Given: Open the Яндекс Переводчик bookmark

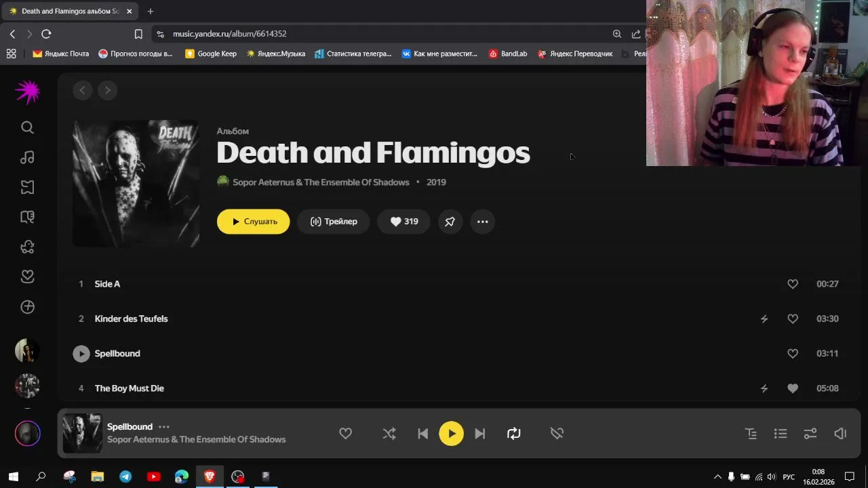Looking at the screenshot, I should point(575,54).
